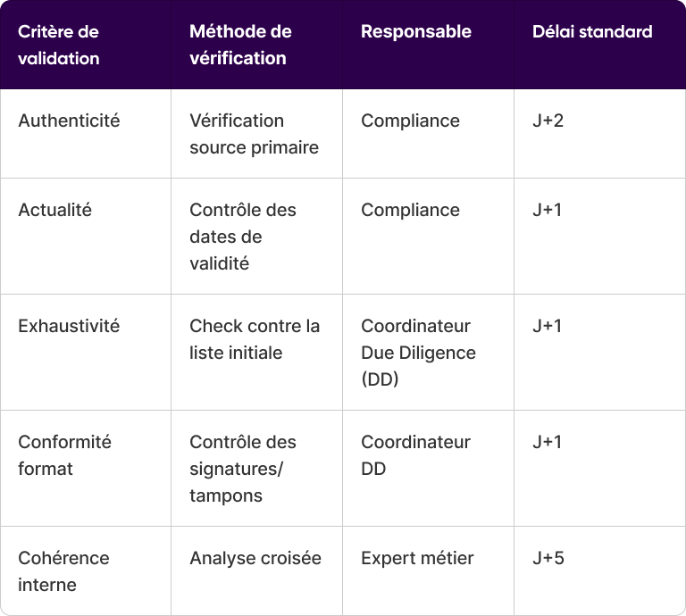Select the "Méthode de vérification" header
This screenshot has width=686, height=616.
(x=240, y=45)
